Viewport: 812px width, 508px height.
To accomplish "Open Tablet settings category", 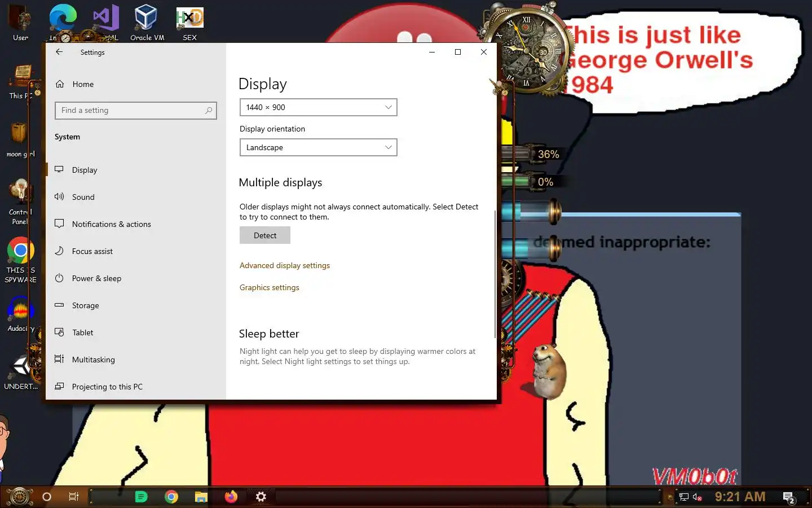I will click(135, 332).
